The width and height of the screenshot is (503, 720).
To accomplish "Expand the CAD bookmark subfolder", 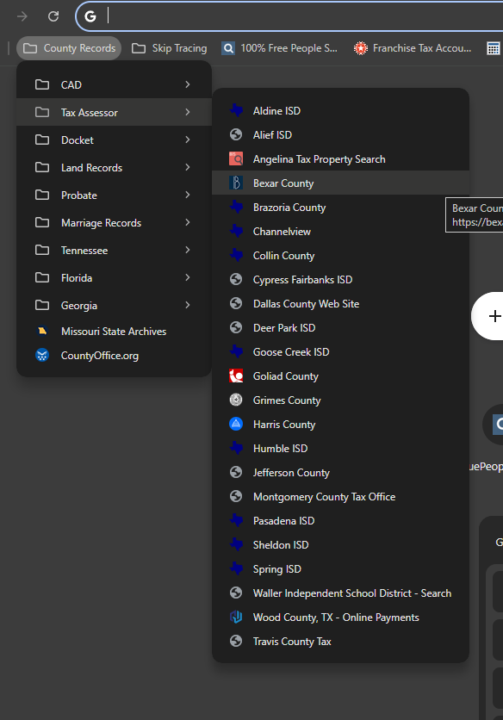I will (x=114, y=84).
